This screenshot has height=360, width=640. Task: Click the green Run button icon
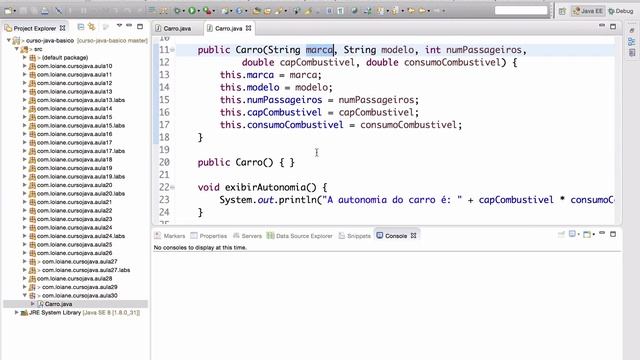tap(191, 11)
